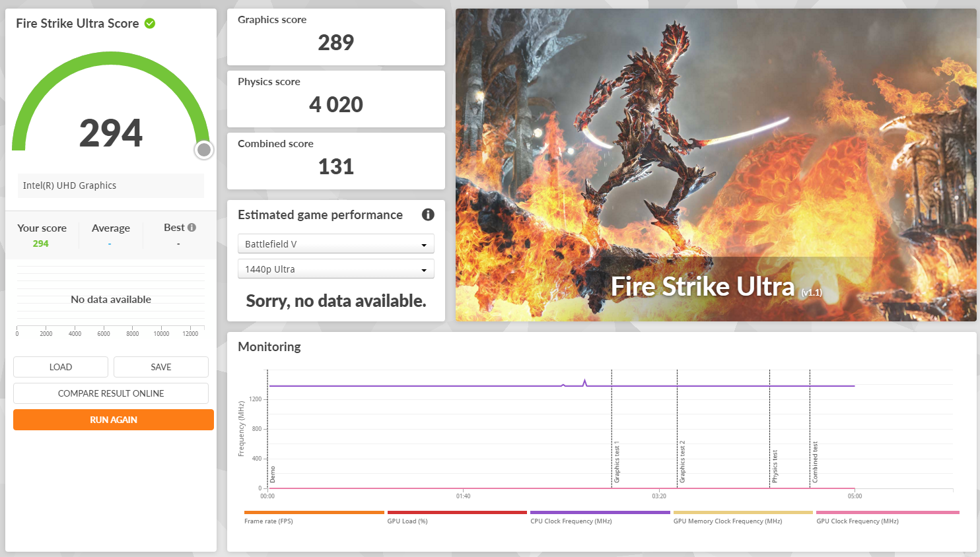Image resolution: width=980 pixels, height=557 pixels.
Task: Click the "Sorry, no data available." message
Action: [x=336, y=301]
